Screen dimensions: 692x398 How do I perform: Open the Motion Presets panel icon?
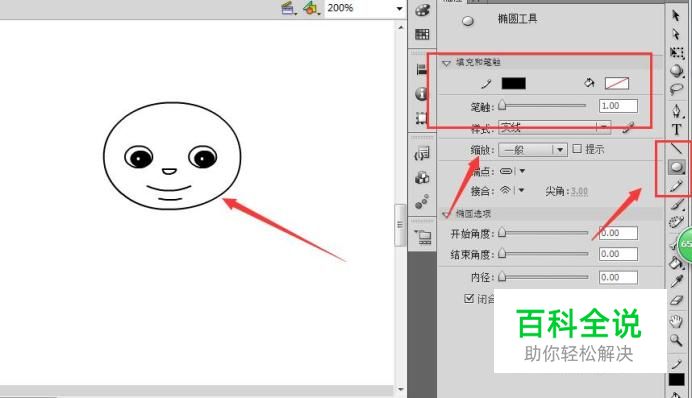tap(422, 202)
